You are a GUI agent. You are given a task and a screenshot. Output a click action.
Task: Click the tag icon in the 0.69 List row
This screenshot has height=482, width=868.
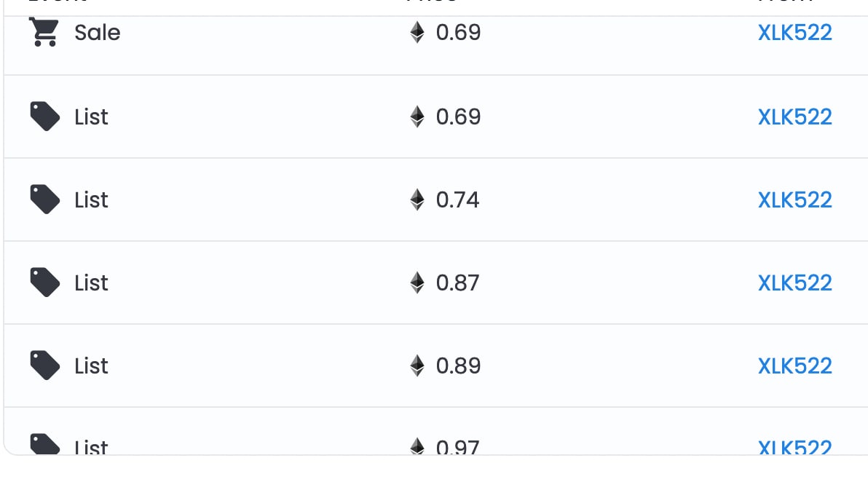click(45, 116)
